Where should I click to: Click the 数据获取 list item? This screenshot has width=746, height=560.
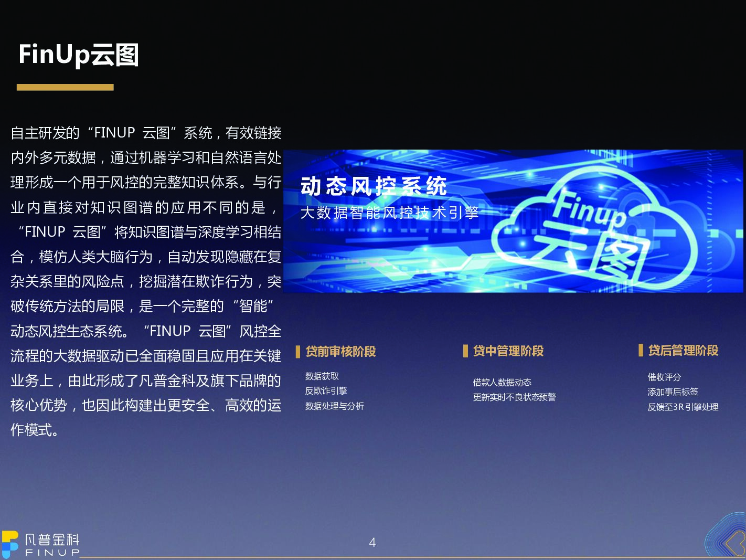tap(322, 376)
